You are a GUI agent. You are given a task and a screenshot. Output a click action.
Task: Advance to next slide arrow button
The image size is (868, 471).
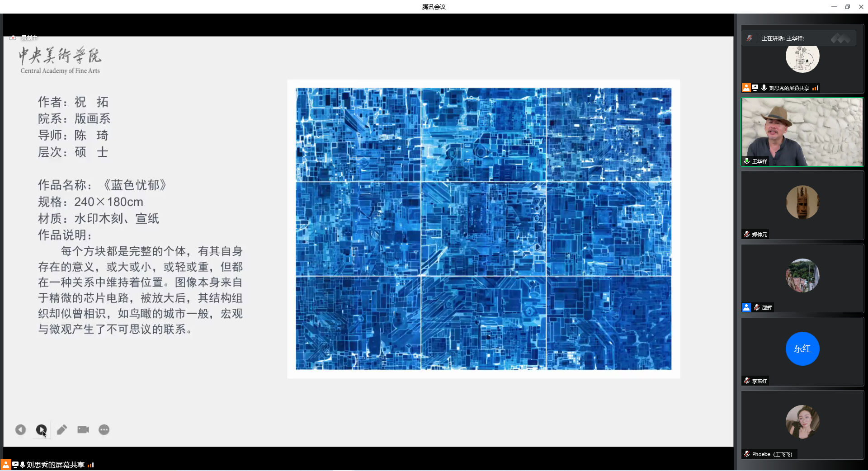click(x=41, y=430)
